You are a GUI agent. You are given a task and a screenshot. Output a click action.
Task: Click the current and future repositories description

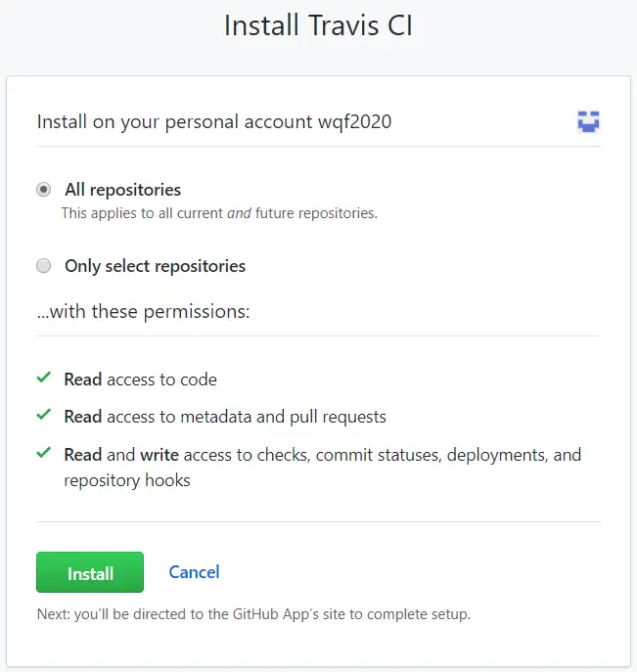(x=219, y=212)
